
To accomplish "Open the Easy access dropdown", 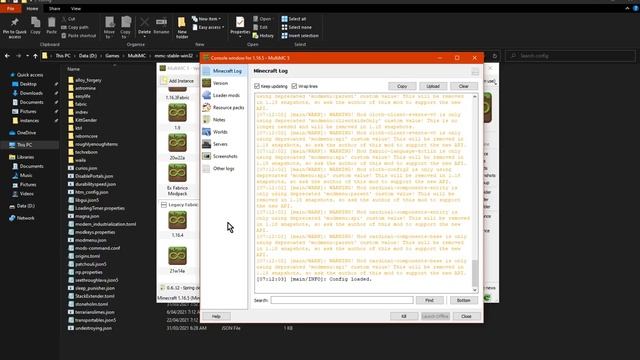I will click(x=208, y=27).
